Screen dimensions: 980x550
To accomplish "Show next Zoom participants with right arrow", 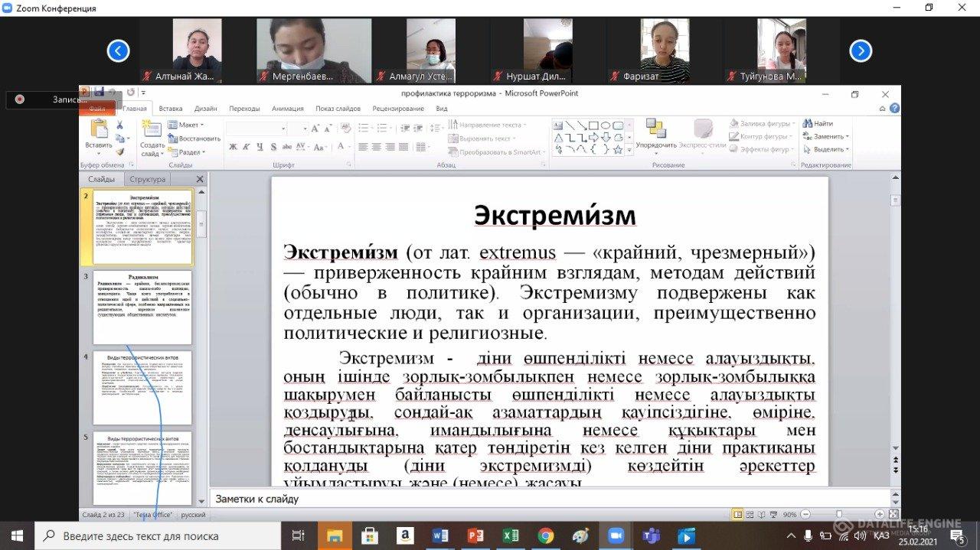I will pyautogui.click(x=861, y=51).
